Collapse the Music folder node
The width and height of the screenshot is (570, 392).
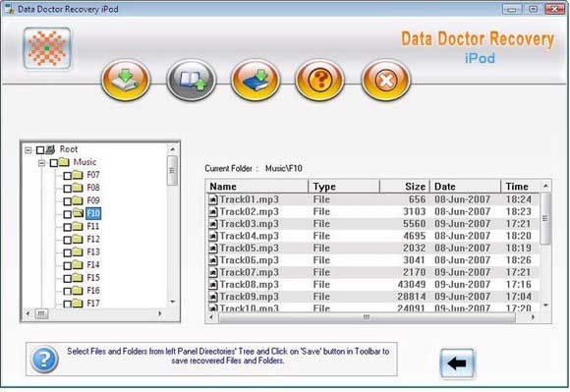[x=41, y=163]
